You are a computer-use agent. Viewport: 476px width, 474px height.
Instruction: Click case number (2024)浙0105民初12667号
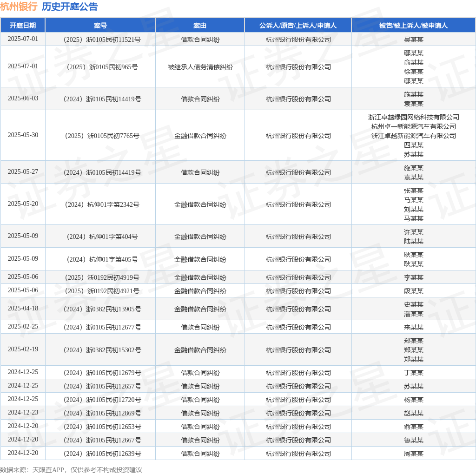(102, 440)
